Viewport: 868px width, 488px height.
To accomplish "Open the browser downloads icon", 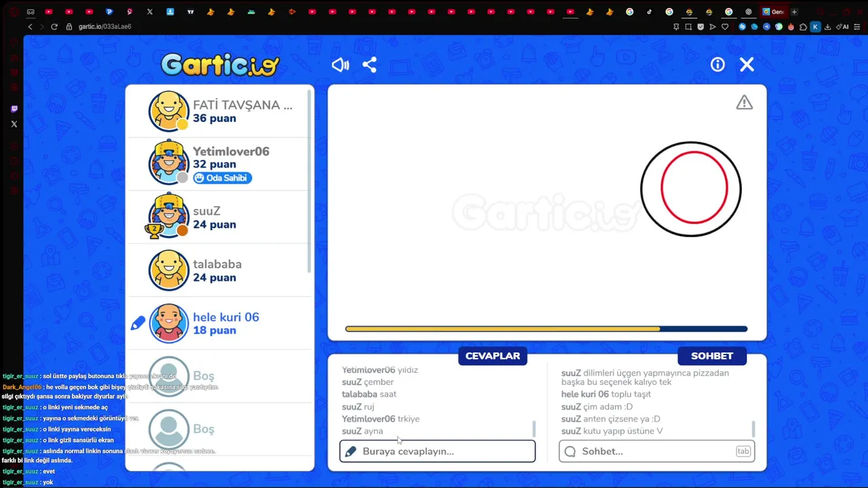I will click(x=827, y=26).
